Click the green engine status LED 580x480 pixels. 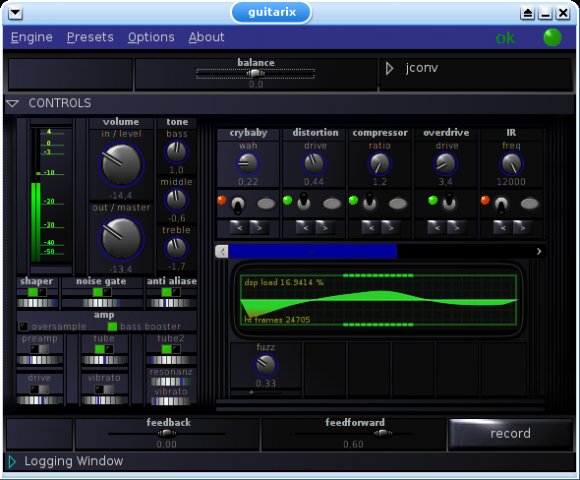pos(552,38)
